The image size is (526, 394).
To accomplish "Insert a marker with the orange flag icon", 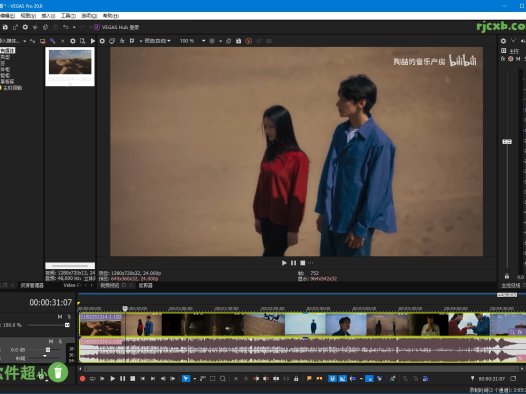I will 309,379.
